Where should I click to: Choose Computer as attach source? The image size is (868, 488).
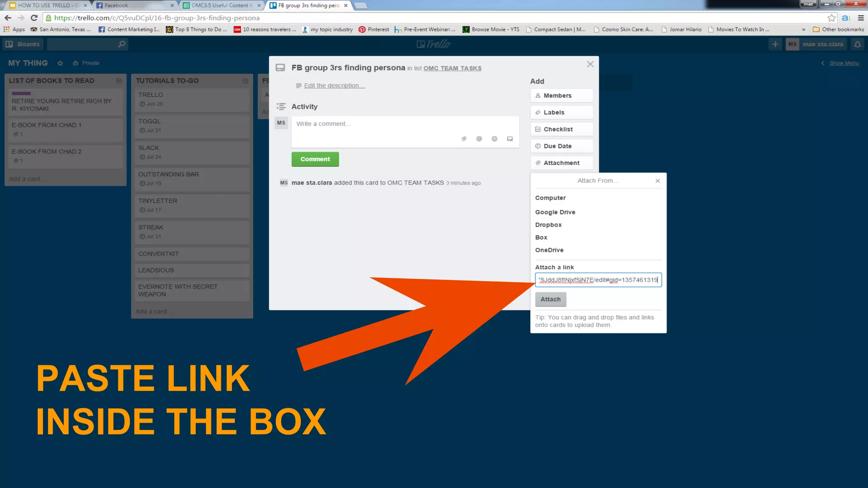point(550,198)
